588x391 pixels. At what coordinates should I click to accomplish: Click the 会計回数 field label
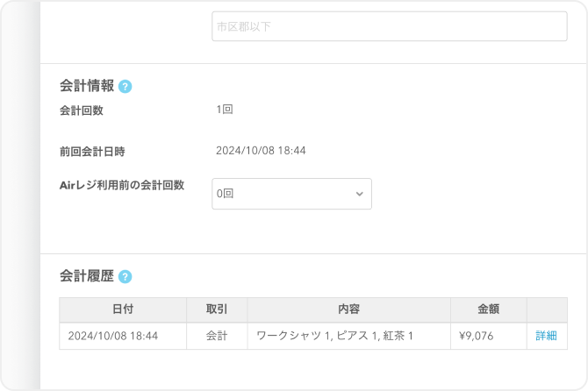coord(81,110)
